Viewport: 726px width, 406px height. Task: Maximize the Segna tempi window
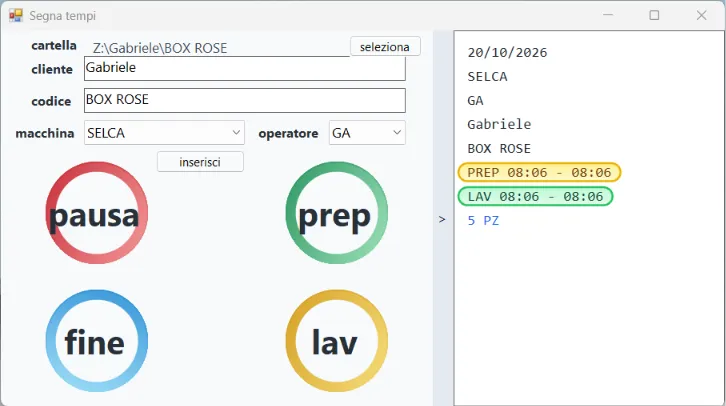click(x=654, y=15)
